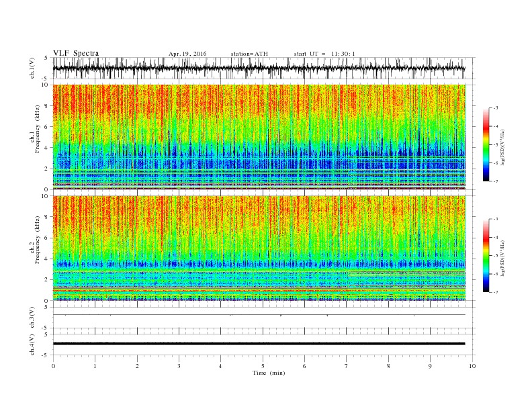Viewport: 532px width, 411px height.
Task: Click the ch.4 thick black voltage trace
Action: pos(259,344)
